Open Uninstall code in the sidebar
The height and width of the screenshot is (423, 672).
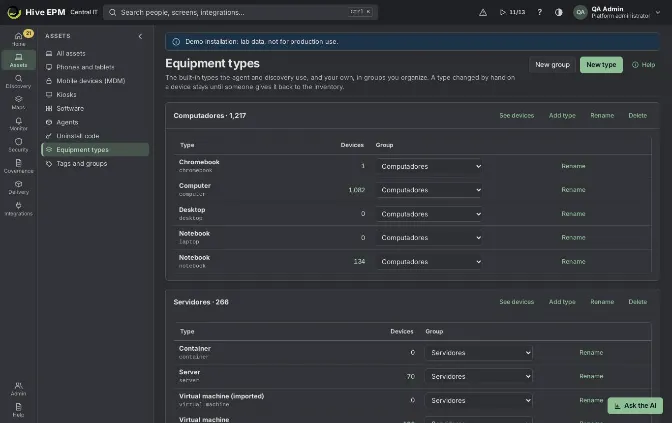coord(95,136)
